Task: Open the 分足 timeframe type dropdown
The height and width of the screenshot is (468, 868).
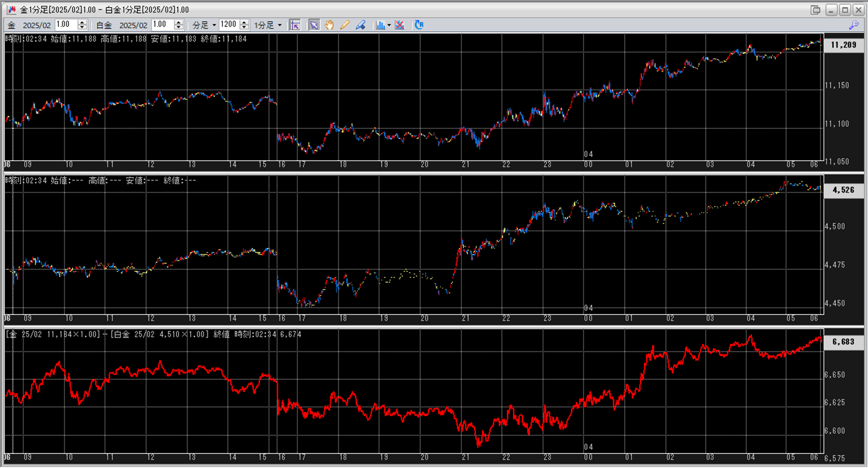Action: (x=204, y=25)
